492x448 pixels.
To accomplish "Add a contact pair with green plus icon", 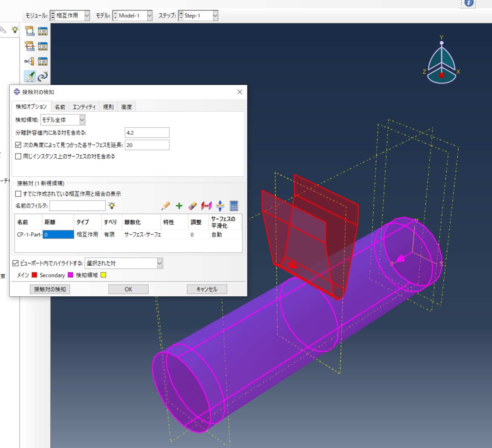I will click(179, 206).
